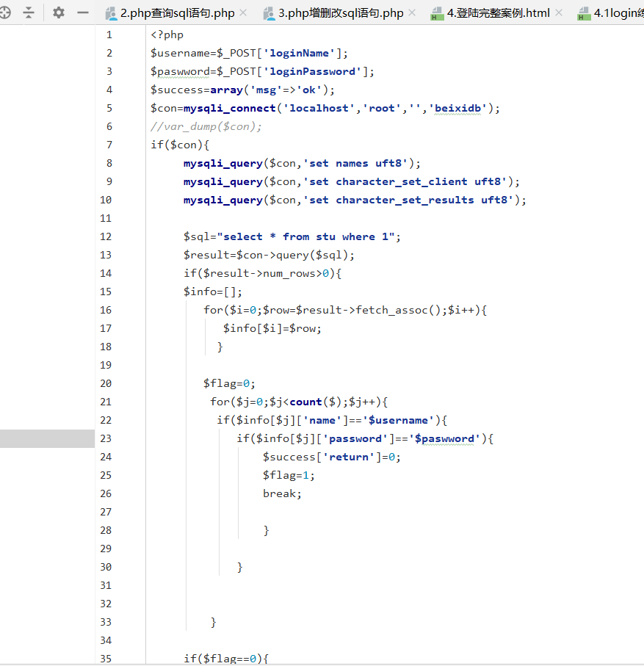Click gutter line number 35
This screenshot has height=666, width=644.
[x=106, y=659]
